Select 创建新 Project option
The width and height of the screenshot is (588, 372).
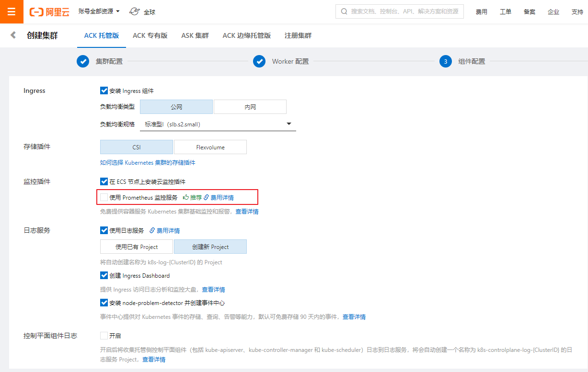pos(210,247)
